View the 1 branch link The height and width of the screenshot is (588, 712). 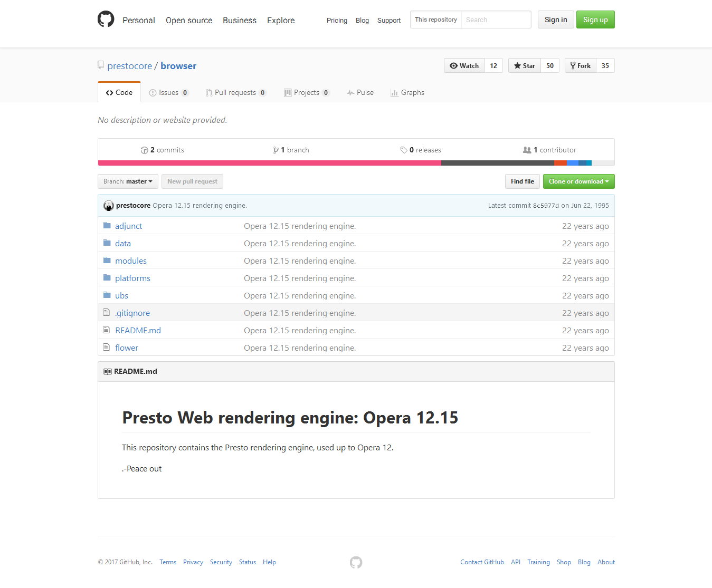coord(291,150)
